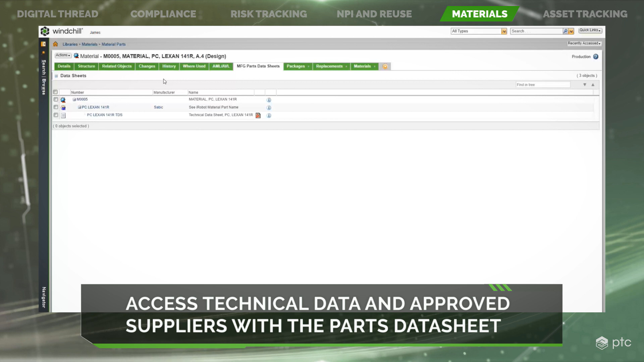
Task: View information for PC LEXAN 141R TDS row
Action: [x=269, y=115]
